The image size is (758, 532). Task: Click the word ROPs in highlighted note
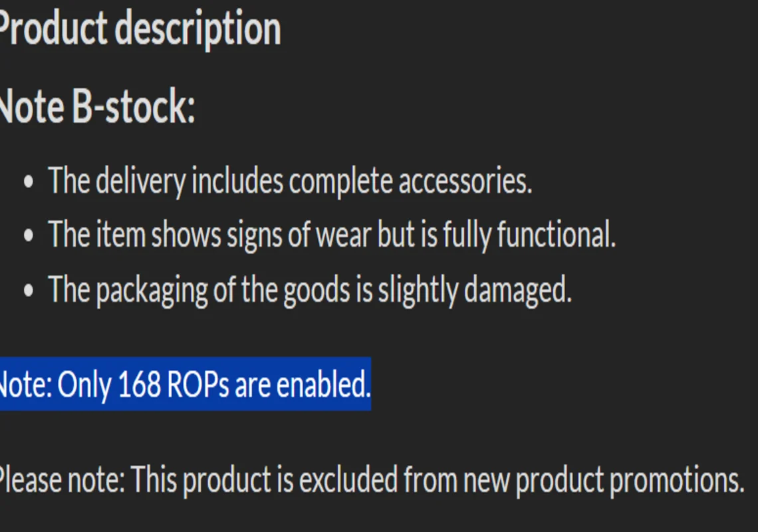click(x=197, y=384)
